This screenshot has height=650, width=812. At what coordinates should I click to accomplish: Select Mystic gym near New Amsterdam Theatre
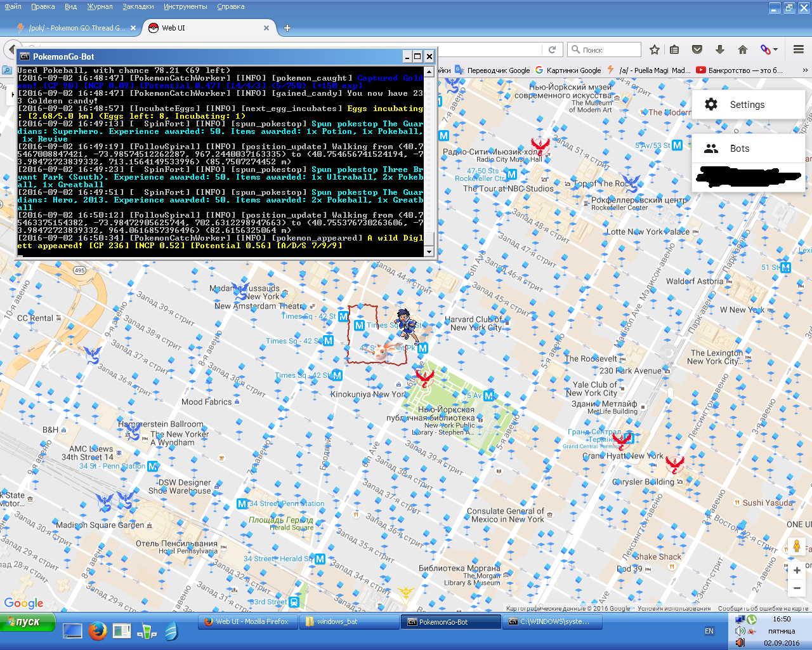pyautogui.click(x=240, y=291)
